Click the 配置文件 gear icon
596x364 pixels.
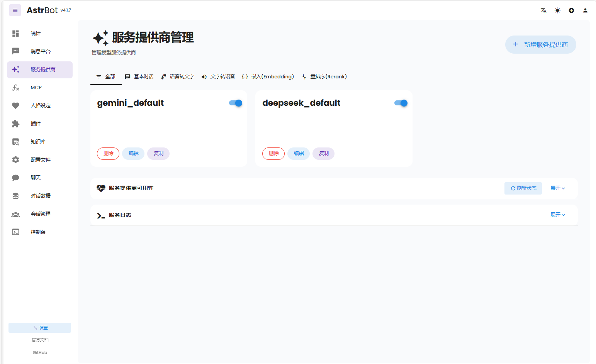15,160
